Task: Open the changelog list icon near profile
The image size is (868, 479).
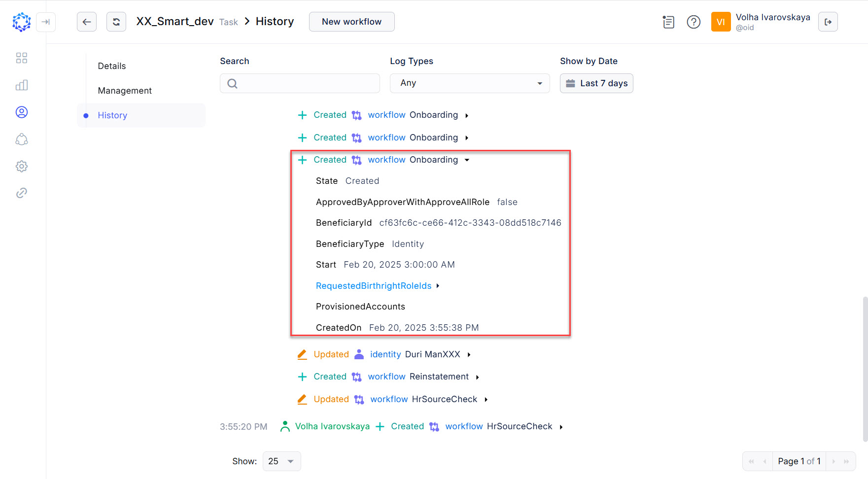Action: coord(668,22)
